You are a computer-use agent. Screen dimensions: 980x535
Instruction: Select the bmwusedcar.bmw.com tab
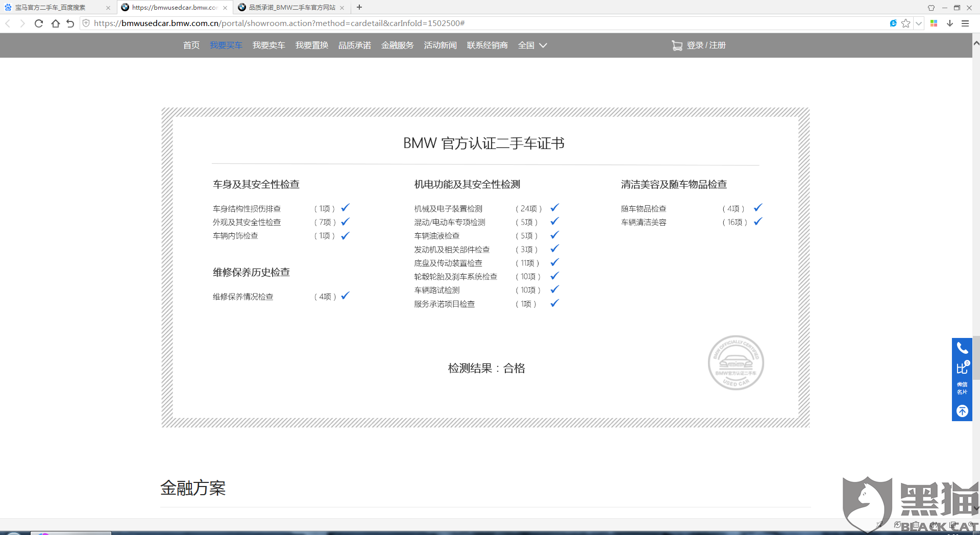tap(175, 8)
